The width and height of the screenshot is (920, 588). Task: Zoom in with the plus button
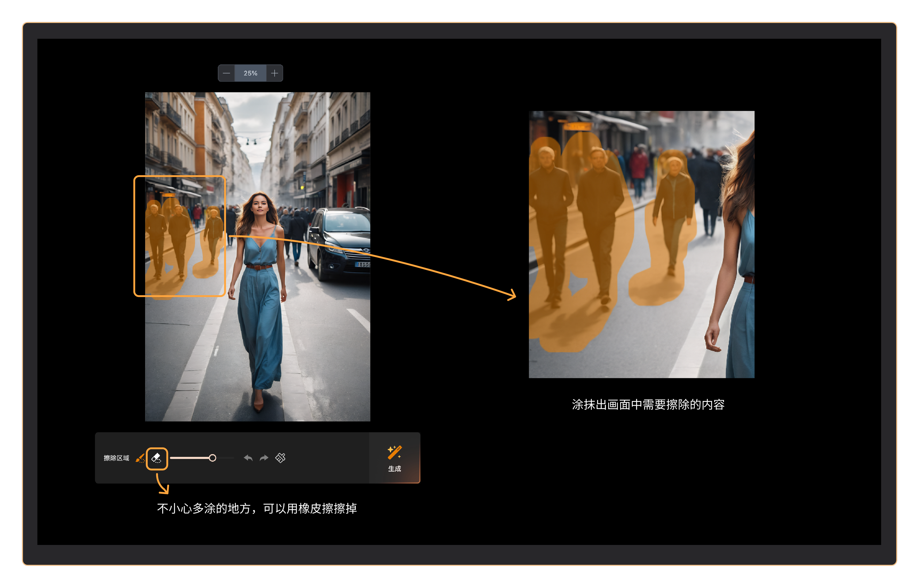(x=274, y=73)
